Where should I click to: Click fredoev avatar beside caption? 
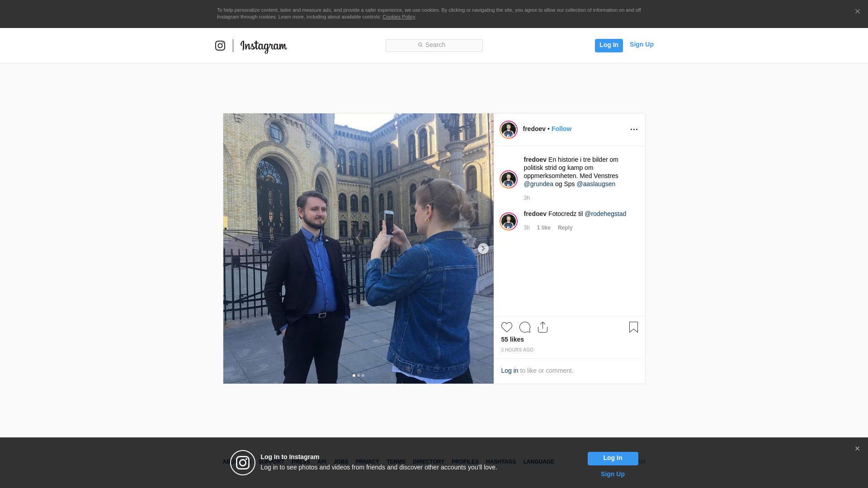point(509,179)
